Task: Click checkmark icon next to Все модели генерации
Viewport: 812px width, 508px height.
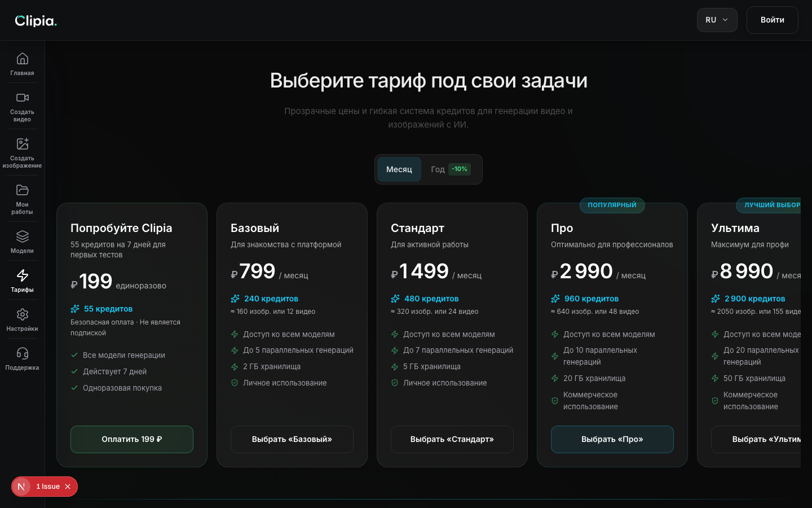Action: click(x=74, y=355)
